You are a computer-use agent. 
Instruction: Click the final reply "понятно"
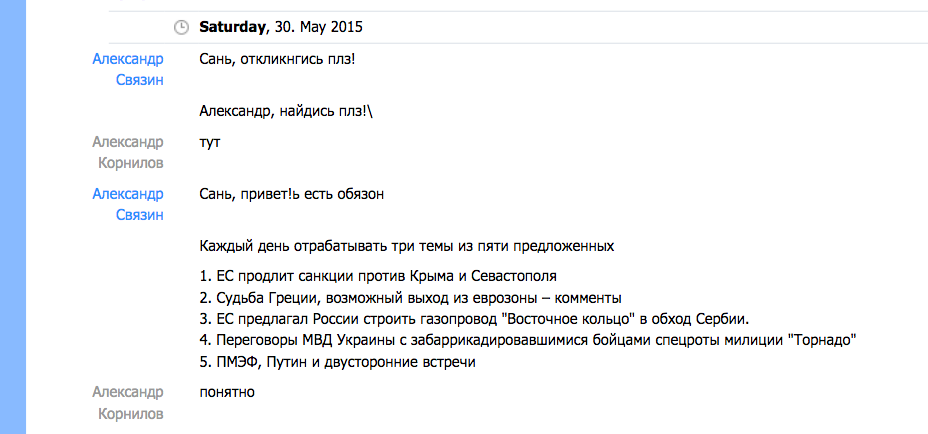[227, 392]
